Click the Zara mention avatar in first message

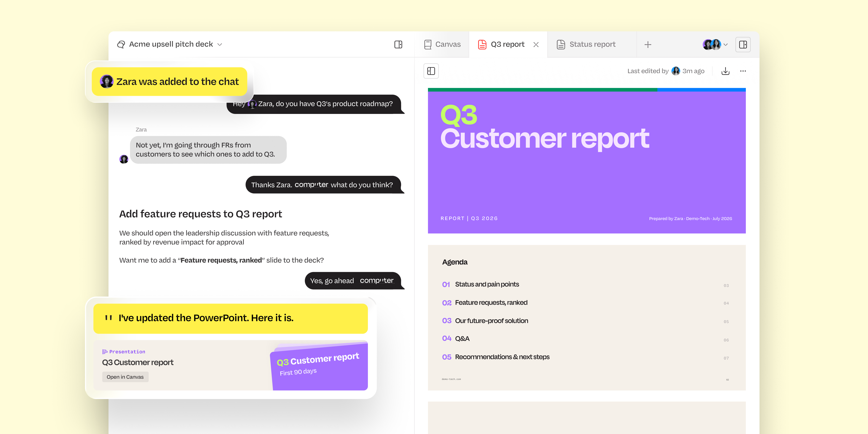click(x=252, y=104)
